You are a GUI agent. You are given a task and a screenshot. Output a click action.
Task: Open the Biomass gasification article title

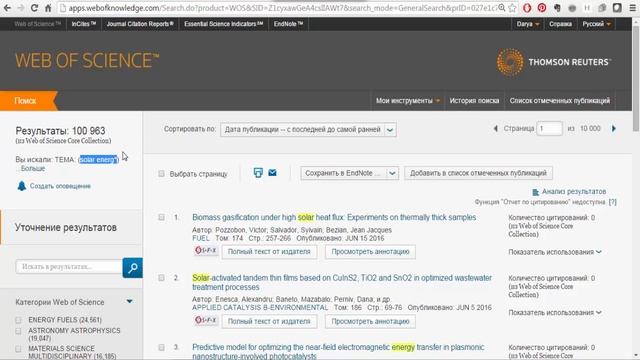click(334, 218)
